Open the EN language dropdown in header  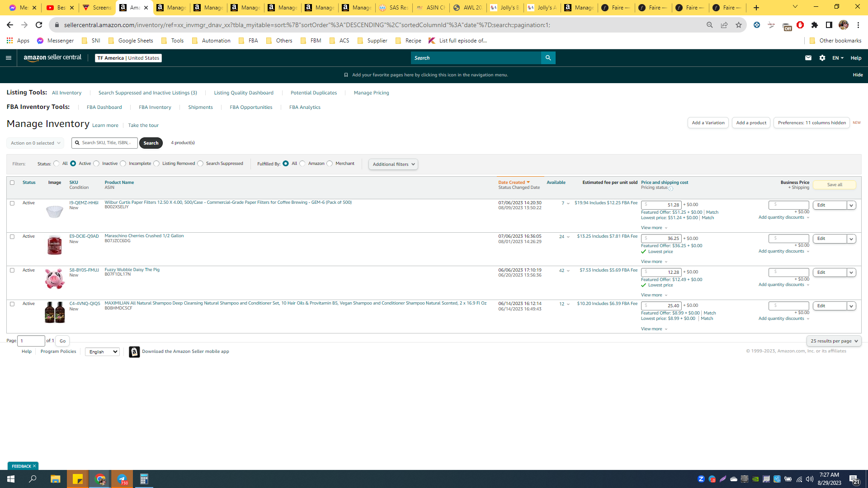tap(838, 58)
